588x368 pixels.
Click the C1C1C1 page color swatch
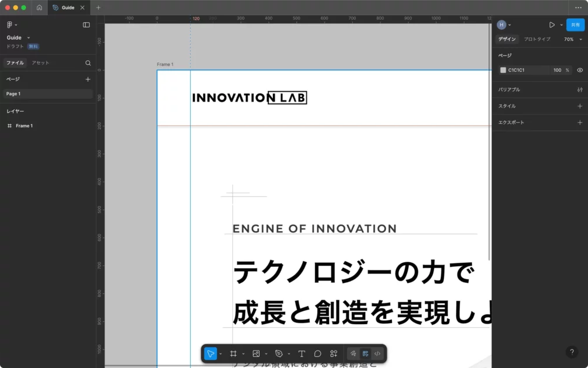tap(503, 70)
